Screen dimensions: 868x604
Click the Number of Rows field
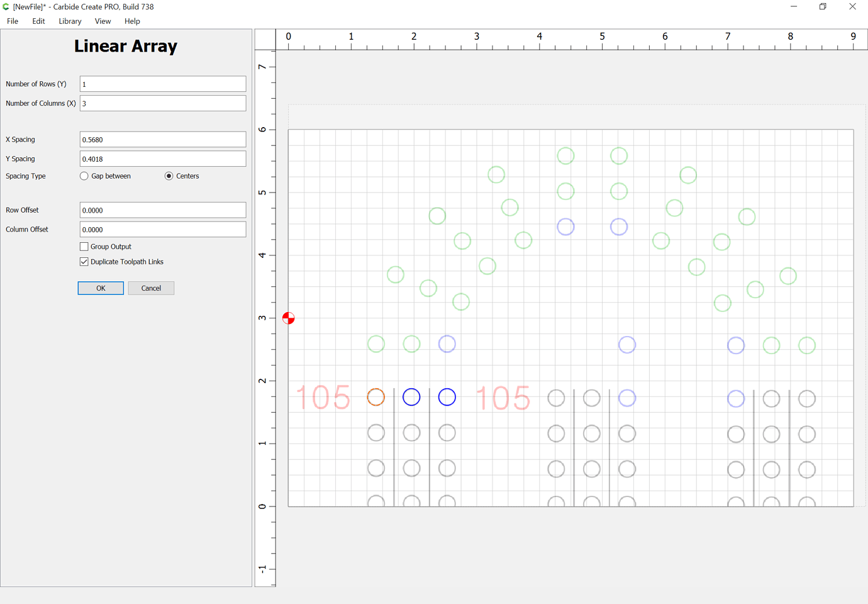pos(162,84)
